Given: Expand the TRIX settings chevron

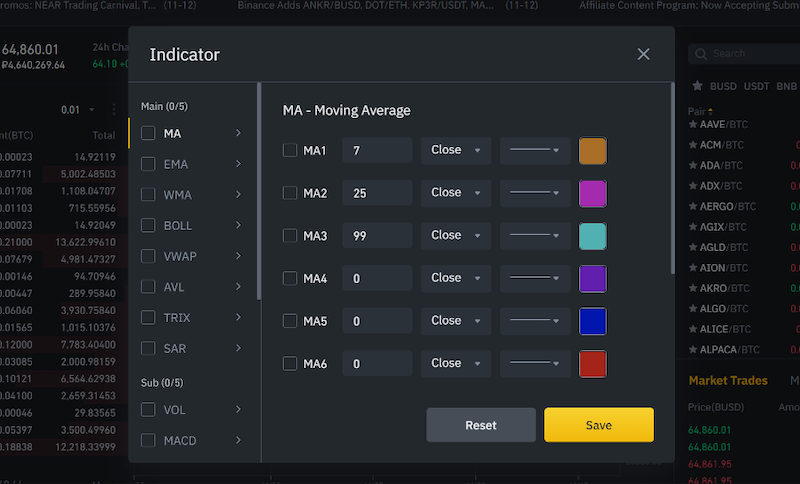Looking at the screenshot, I should click(238, 317).
